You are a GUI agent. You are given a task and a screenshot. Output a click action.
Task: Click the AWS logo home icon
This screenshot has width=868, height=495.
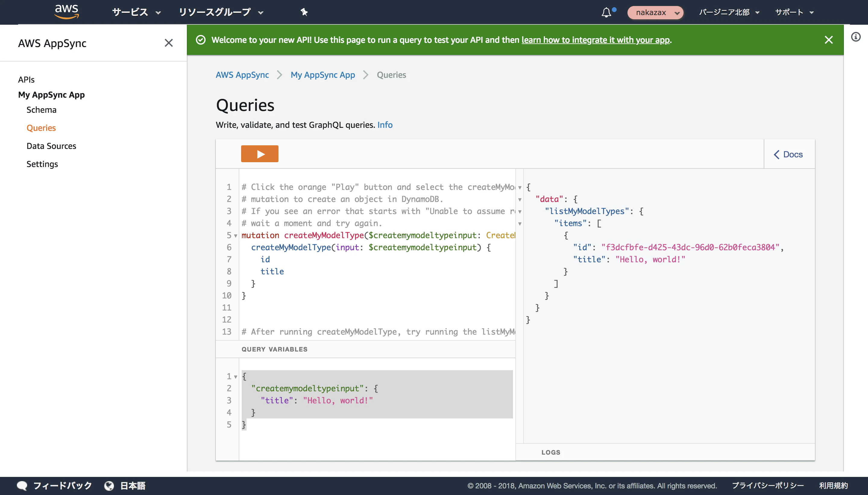tap(67, 12)
